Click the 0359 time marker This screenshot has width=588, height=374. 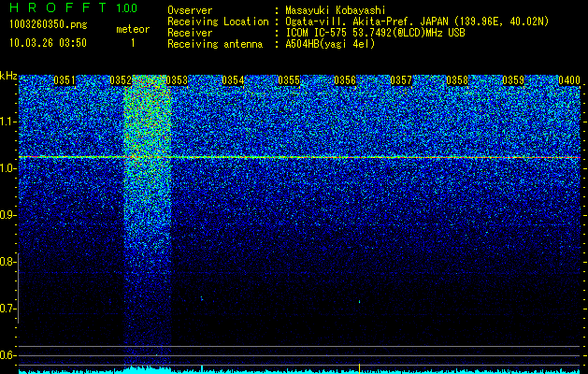pyautogui.click(x=513, y=80)
